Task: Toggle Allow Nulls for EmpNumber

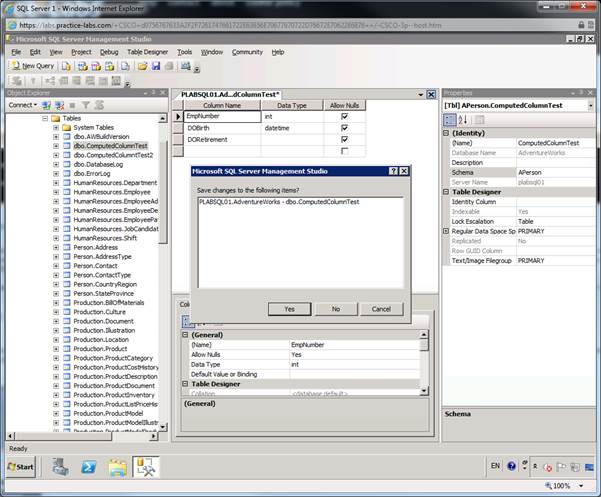Action: click(345, 116)
